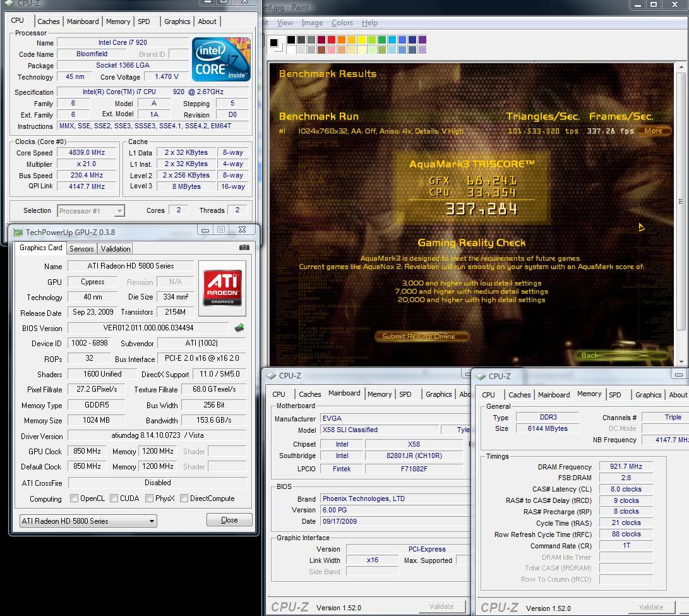Click Validate in the CPU-Z Memory window

(651, 607)
